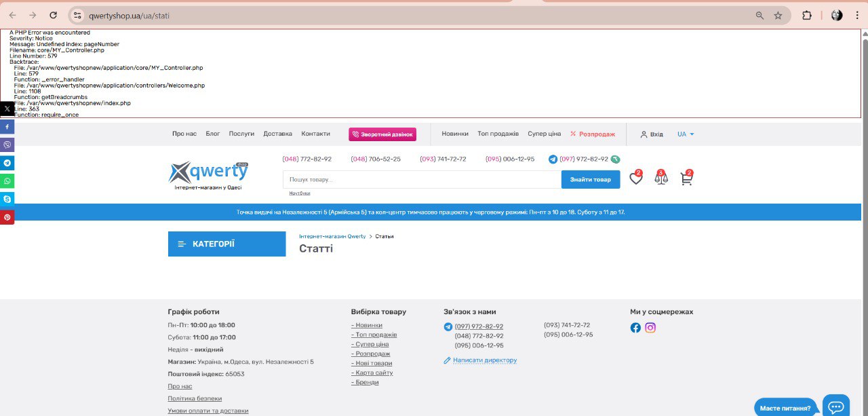Go to Доставка in top menu

tap(277, 134)
